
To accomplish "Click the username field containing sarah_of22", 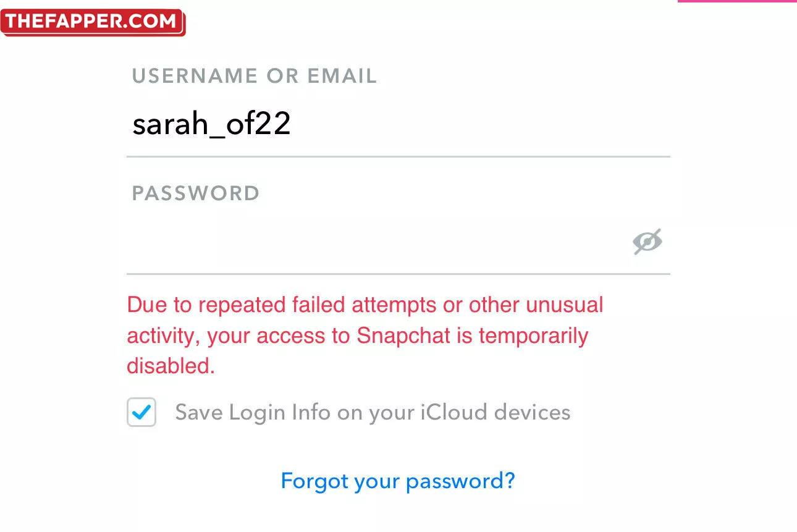I will tap(211, 125).
